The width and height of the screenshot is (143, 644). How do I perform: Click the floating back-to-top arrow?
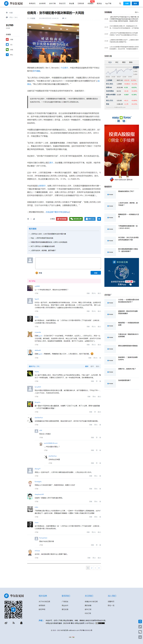[x=140, y=637]
